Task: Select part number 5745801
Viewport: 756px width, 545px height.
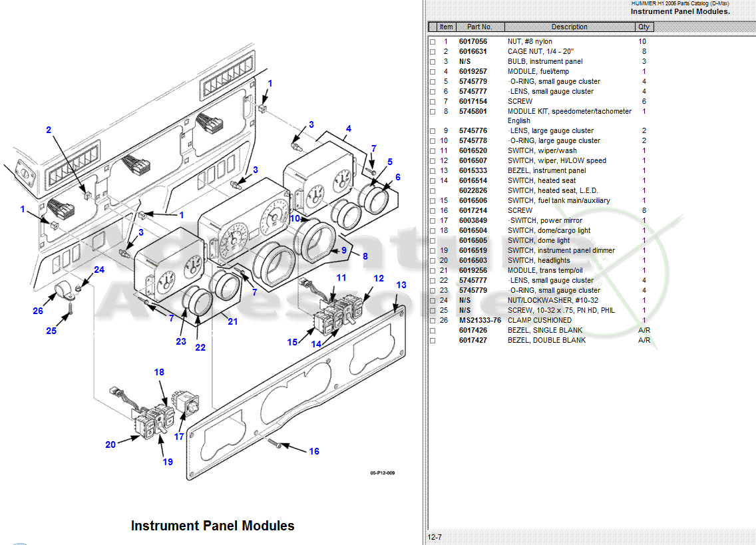Action: [473, 111]
